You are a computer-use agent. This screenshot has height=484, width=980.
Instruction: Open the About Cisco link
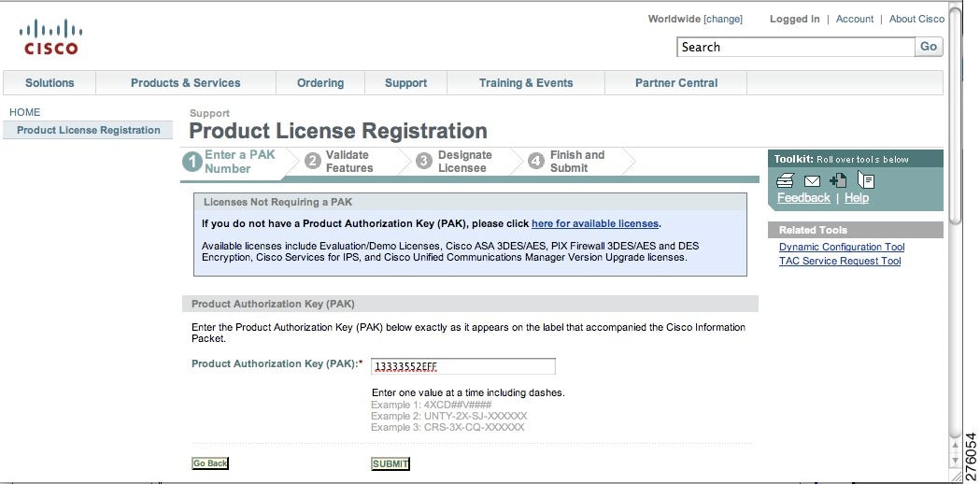pos(916,19)
